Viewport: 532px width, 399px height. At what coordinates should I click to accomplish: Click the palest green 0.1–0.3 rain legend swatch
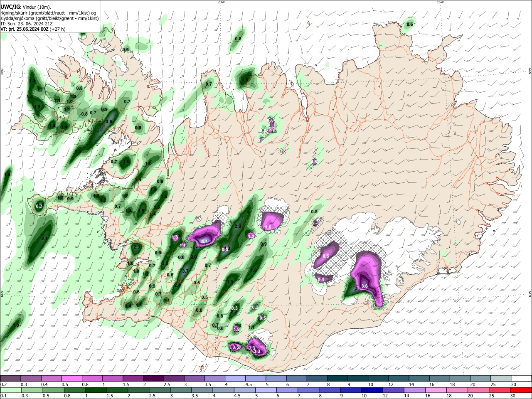click(10, 390)
